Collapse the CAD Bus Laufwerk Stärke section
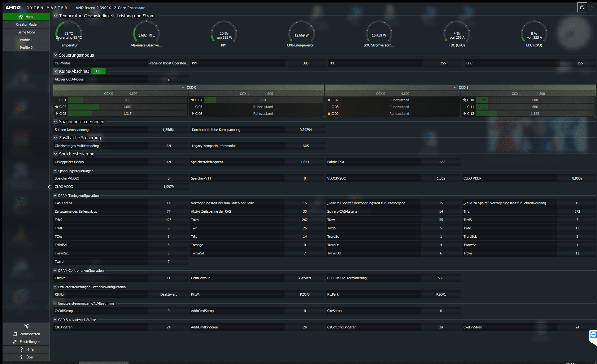597x364 pixels. click(55, 320)
